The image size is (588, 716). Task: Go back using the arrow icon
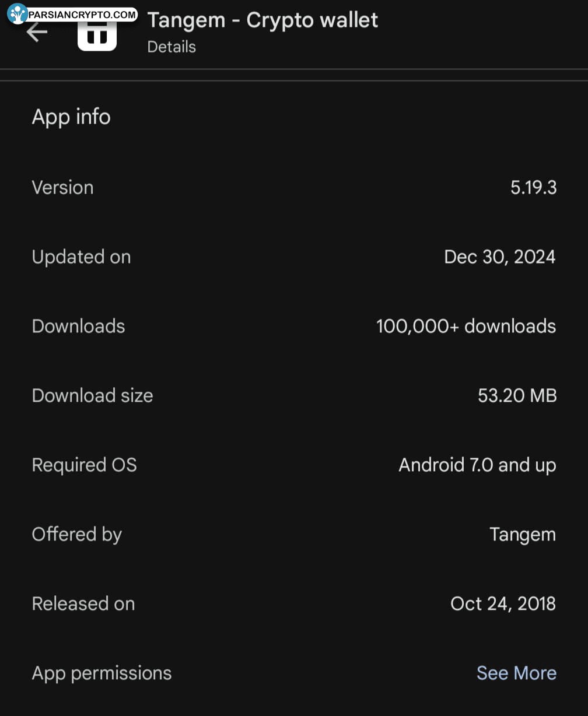[x=37, y=32]
